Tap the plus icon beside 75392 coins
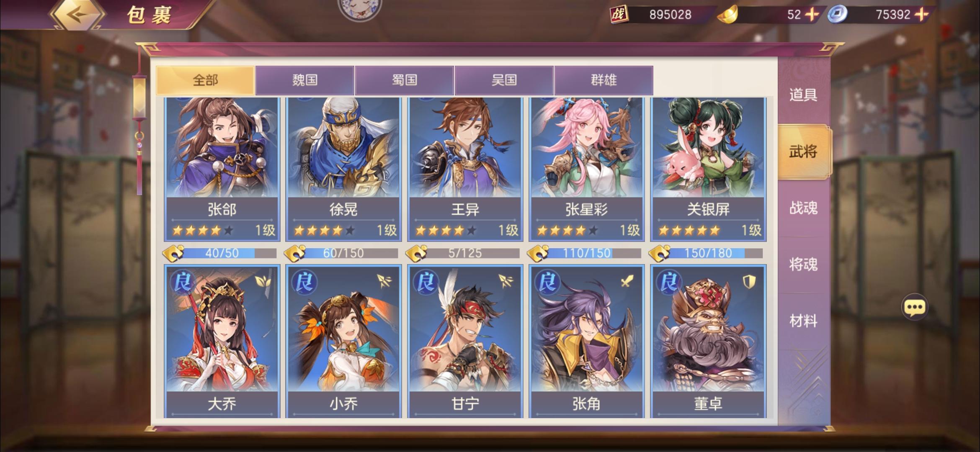980x452 pixels. tap(921, 15)
